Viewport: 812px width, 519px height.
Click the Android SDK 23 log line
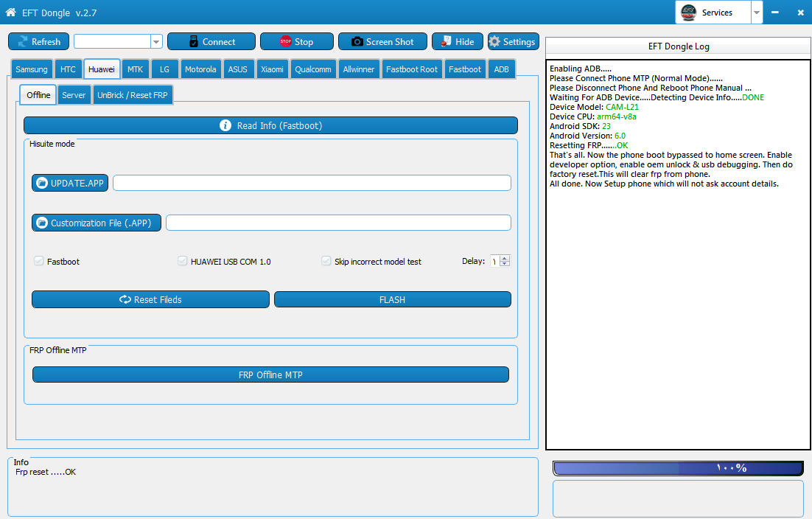click(x=580, y=126)
